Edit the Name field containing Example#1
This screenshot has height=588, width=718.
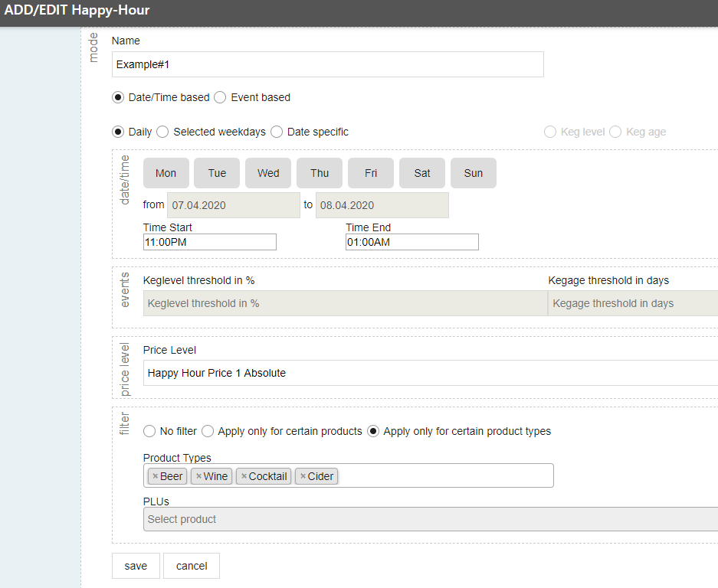click(328, 64)
